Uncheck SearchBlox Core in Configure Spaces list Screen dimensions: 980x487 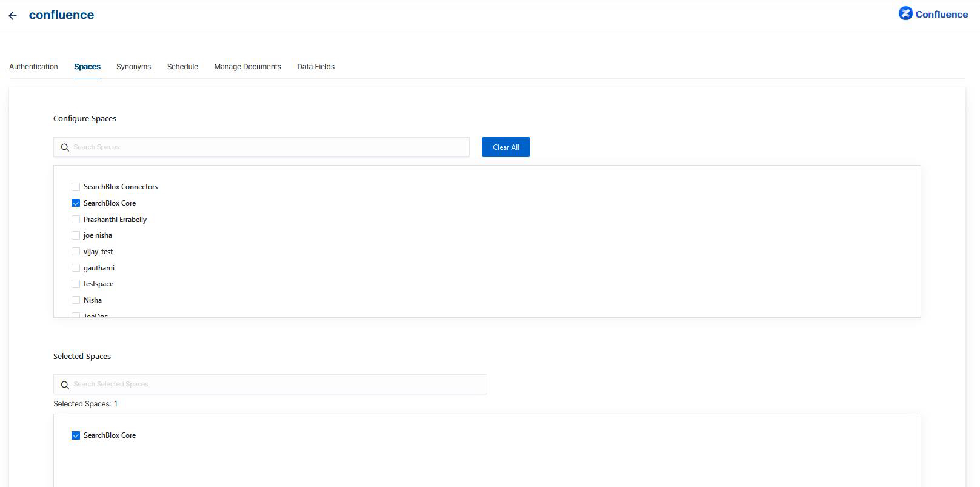tap(76, 203)
